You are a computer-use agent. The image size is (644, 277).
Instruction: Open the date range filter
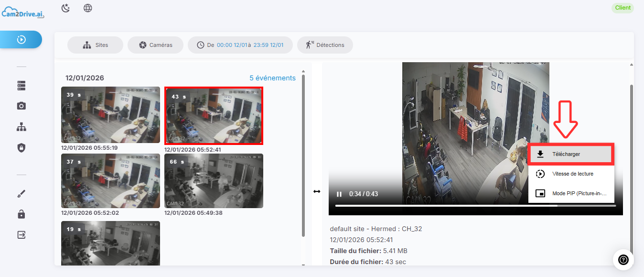(240, 45)
